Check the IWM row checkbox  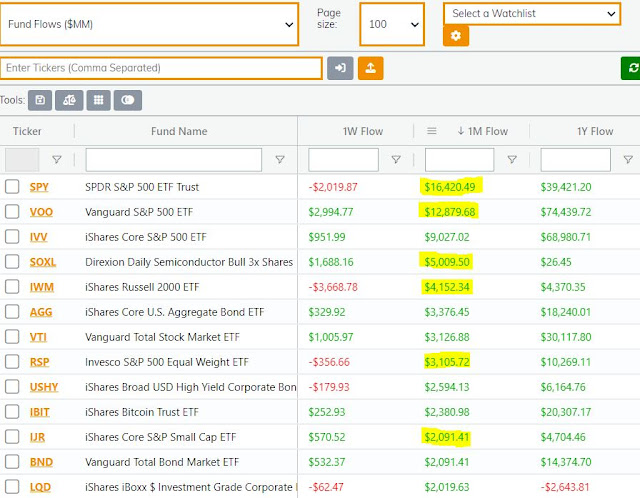pos(12,287)
